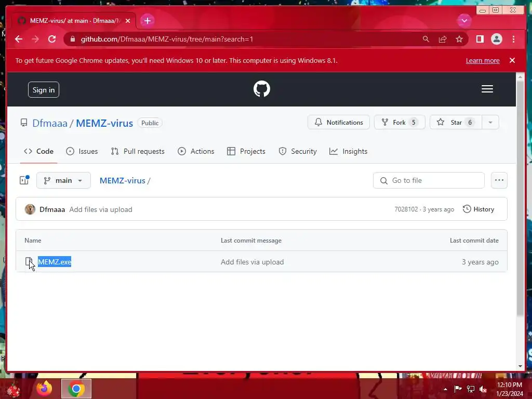The height and width of the screenshot is (399, 532).
Task: Star the MEMZ-virus repository
Action: 456,122
